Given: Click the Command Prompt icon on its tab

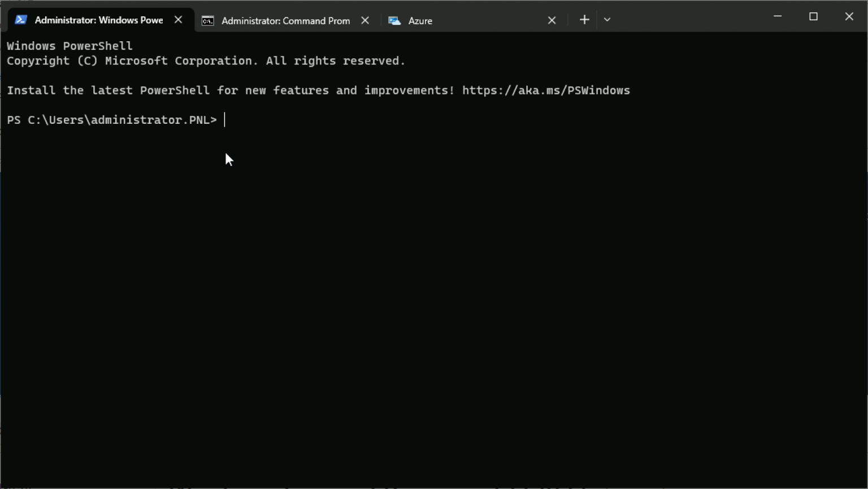Looking at the screenshot, I should tap(207, 20).
